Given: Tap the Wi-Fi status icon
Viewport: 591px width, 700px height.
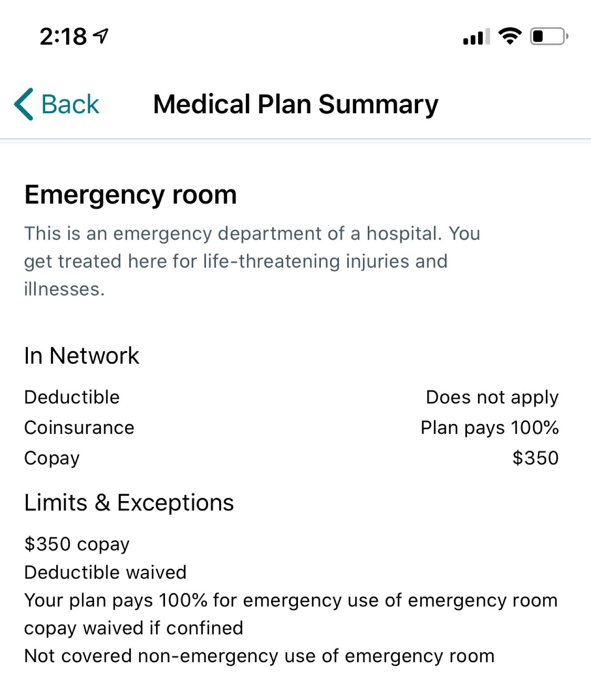Looking at the screenshot, I should click(510, 36).
